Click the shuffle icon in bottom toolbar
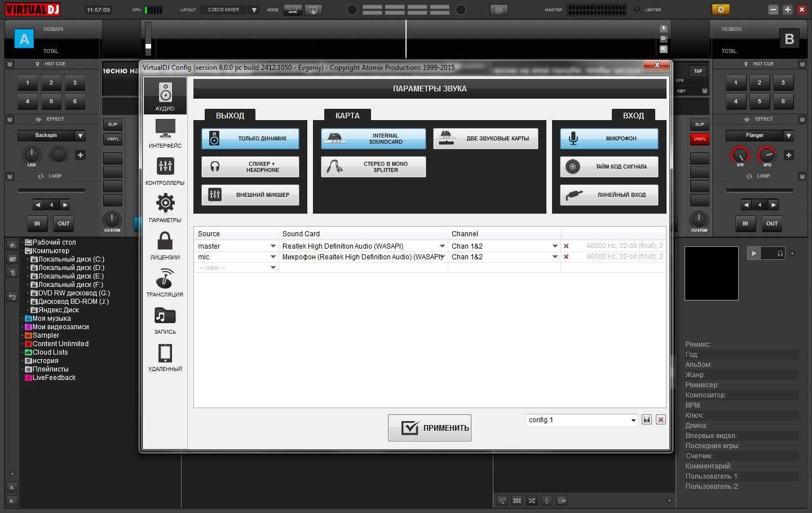 tap(531, 500)
